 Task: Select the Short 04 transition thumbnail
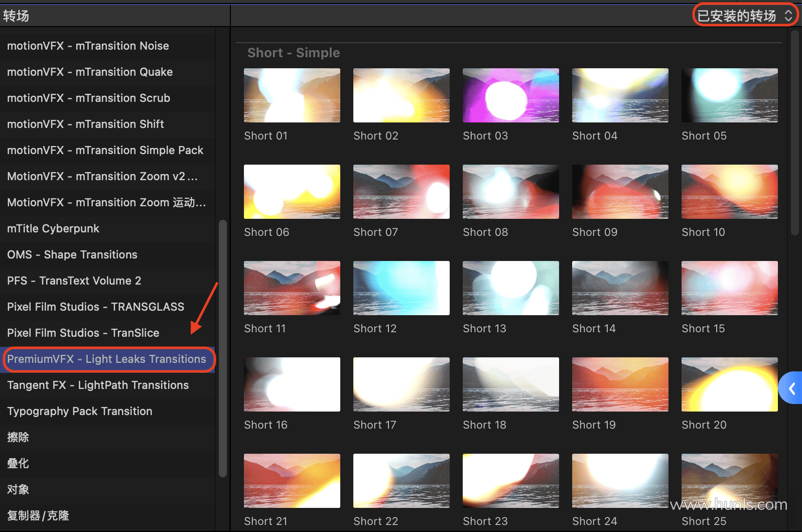pos(620,95)
